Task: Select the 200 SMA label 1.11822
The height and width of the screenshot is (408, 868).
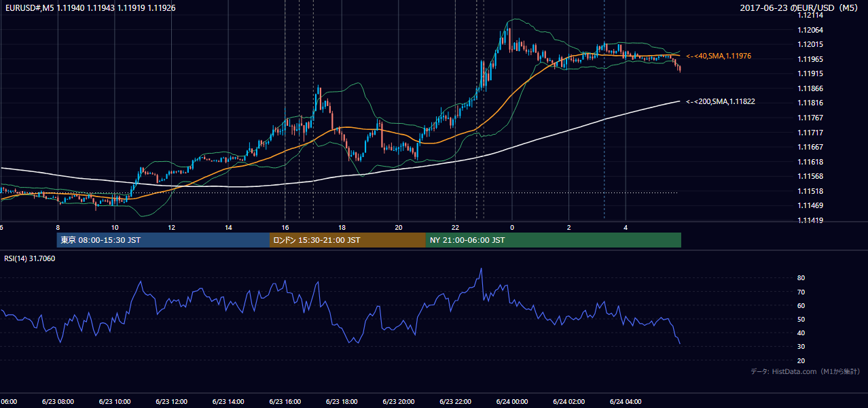Action: tap(721, 101)
